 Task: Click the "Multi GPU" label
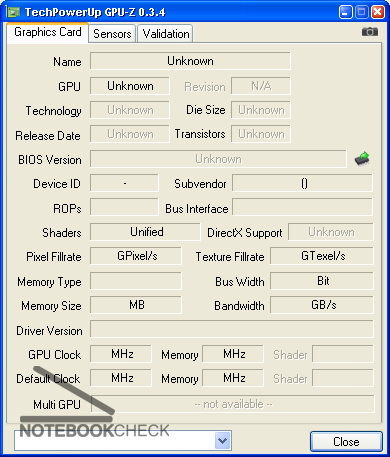(x=57, y=405)
